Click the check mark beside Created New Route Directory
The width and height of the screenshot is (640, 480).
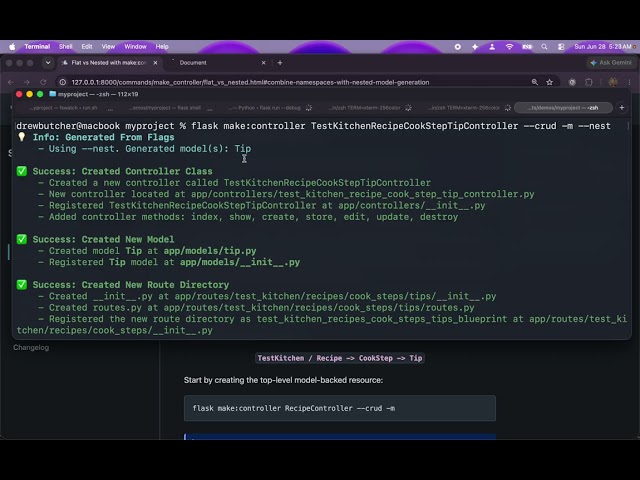coord(22,284)
